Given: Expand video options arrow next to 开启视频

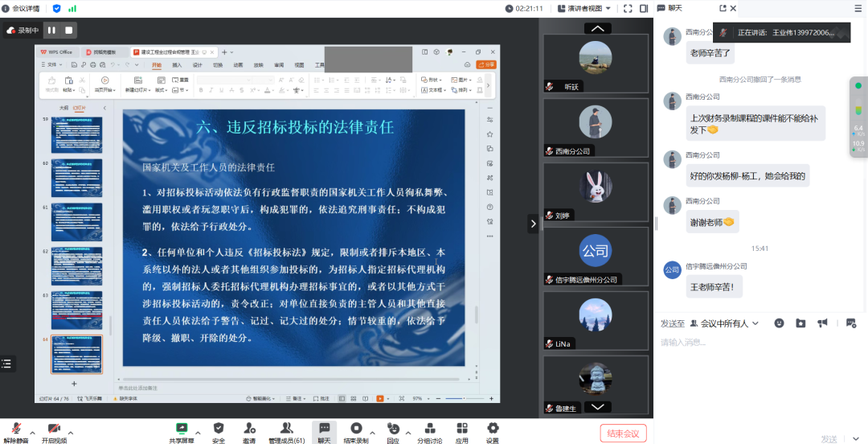Looking at the screenshot, I should [x=71, y=433].
